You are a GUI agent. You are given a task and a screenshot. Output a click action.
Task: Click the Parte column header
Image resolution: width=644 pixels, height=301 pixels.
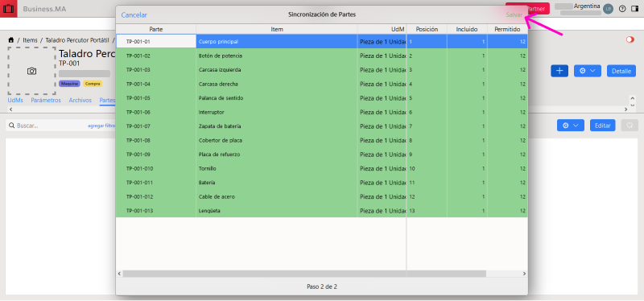click(x=156, y=29)
